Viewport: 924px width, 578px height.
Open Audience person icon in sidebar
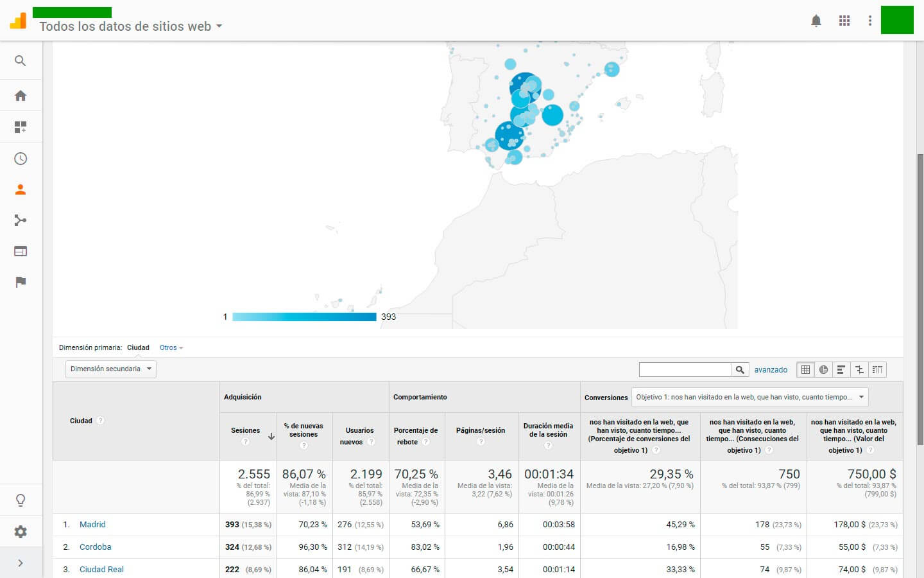[21, 189]
